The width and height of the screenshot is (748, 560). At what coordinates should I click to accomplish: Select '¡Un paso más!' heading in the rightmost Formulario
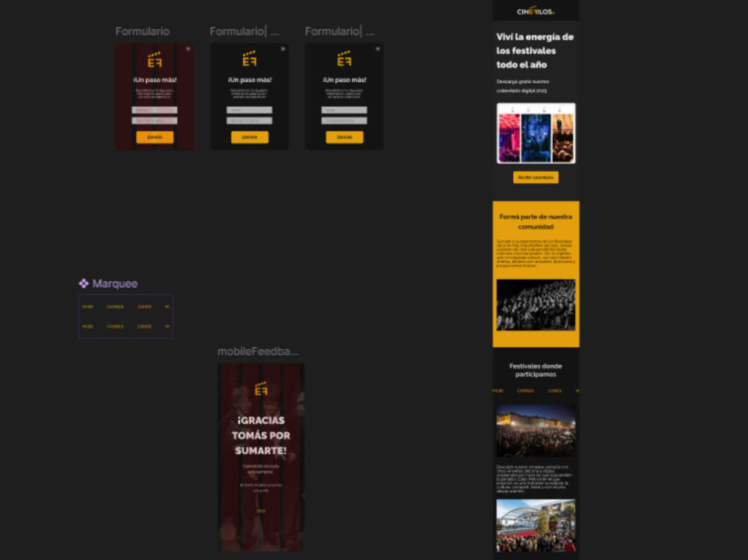pos(344,80)
